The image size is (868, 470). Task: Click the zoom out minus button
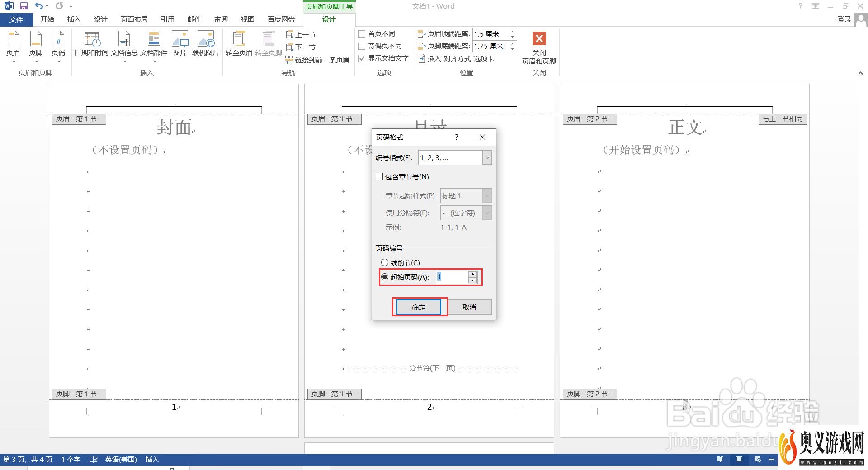(771, 459)
